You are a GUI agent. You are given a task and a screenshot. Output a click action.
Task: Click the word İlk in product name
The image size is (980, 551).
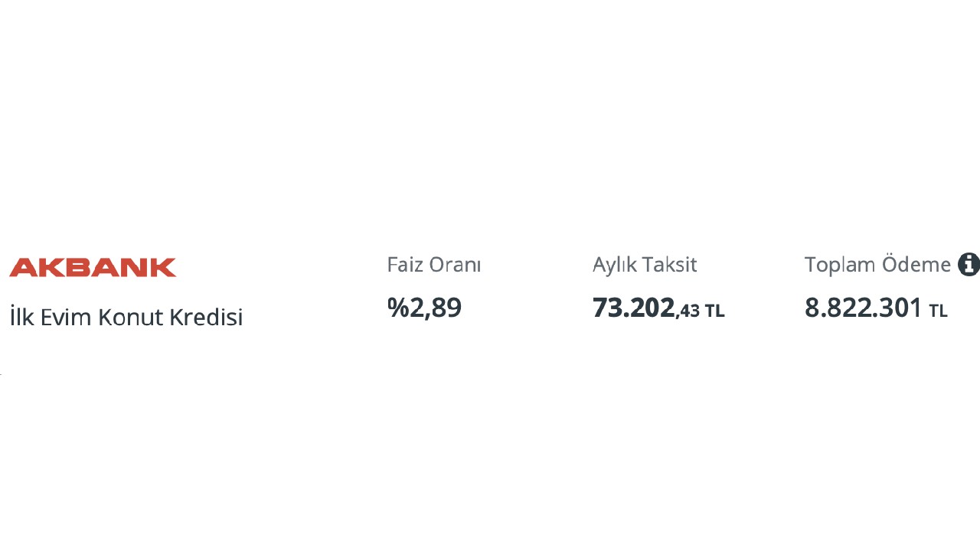point(21,317)
